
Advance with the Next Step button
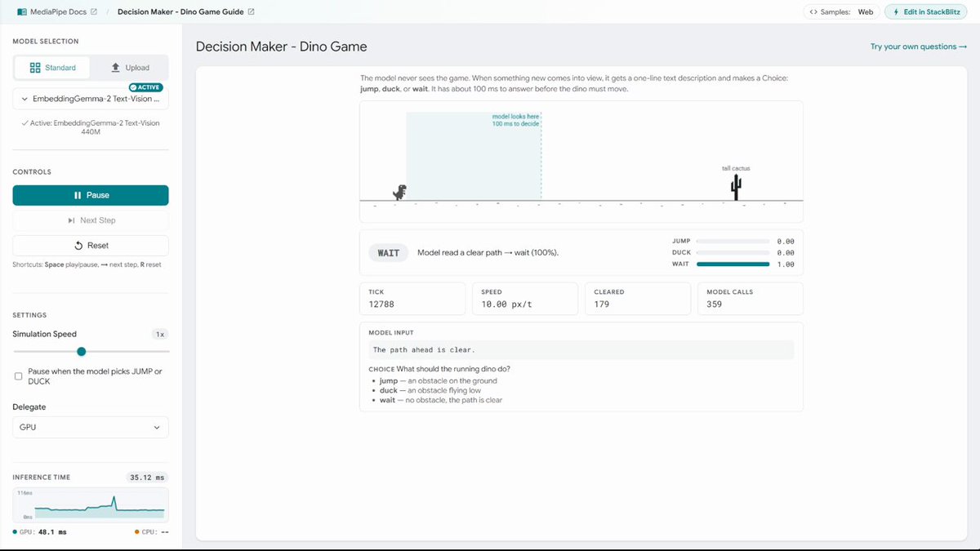pos(91,220)
